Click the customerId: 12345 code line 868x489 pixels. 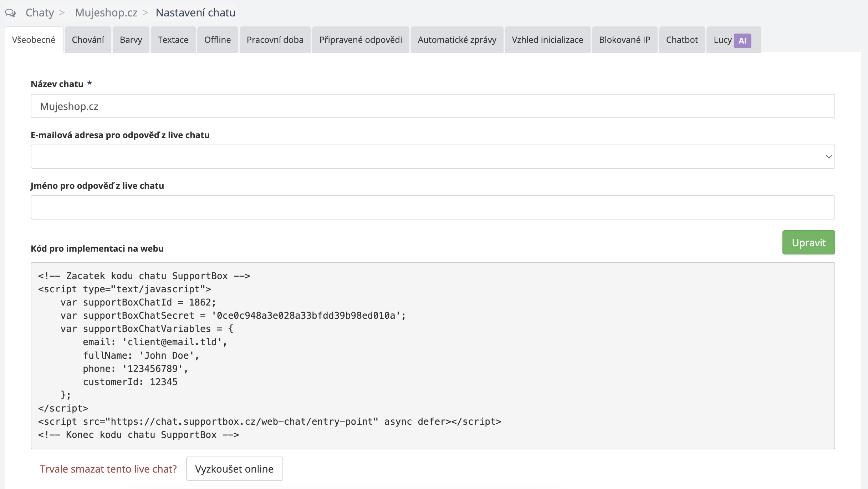click(130, 382)
